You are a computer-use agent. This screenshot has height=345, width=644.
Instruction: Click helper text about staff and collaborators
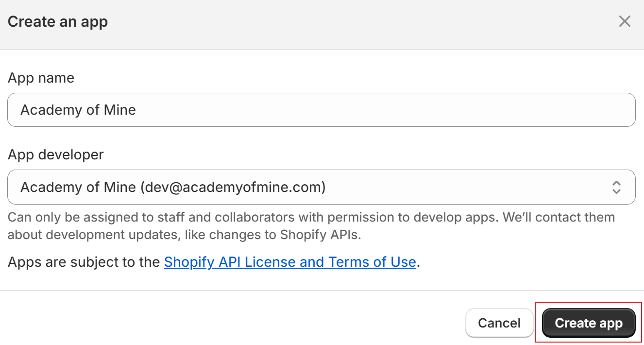tap(311, 226)
